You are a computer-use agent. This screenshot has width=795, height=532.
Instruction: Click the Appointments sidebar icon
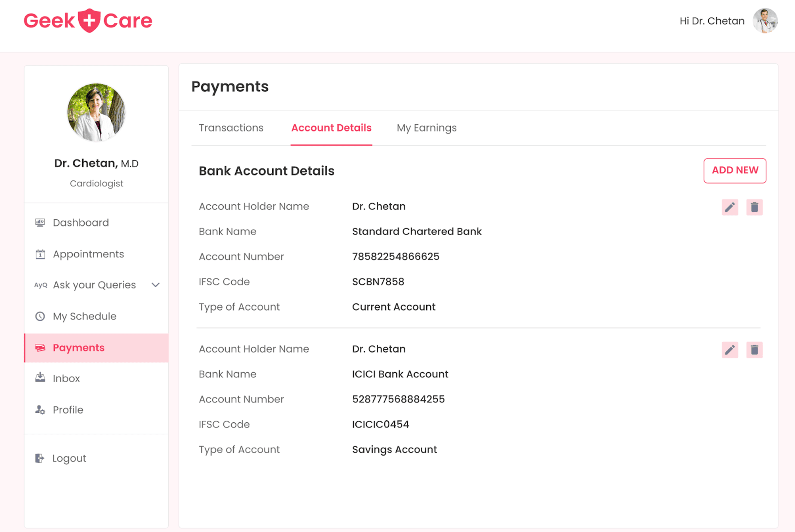41,253
